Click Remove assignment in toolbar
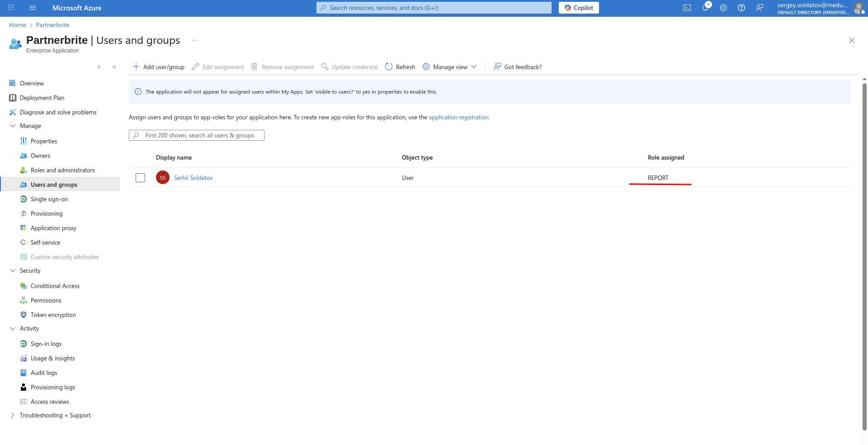Screen dimensions: 868x445 [x=283, y=67]
